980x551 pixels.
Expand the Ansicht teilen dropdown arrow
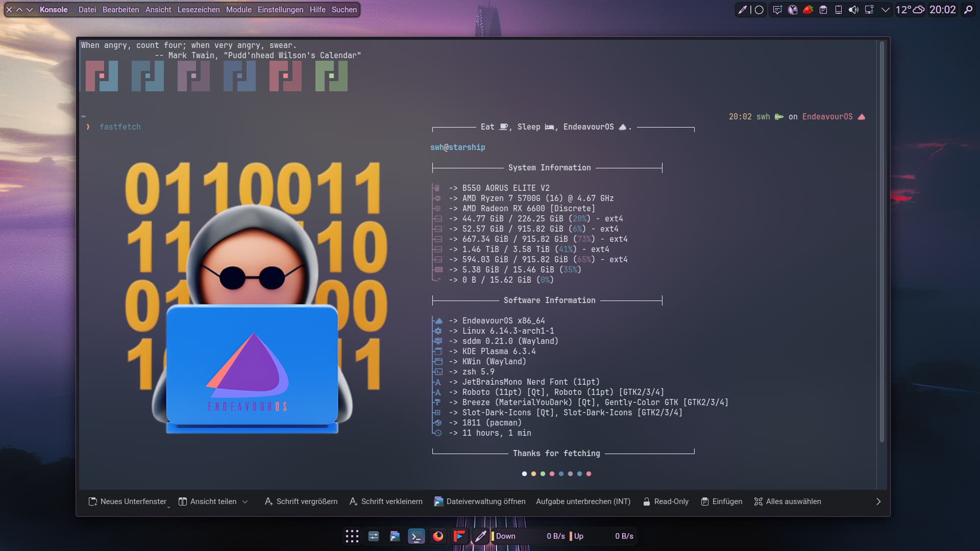click(245, 502)
